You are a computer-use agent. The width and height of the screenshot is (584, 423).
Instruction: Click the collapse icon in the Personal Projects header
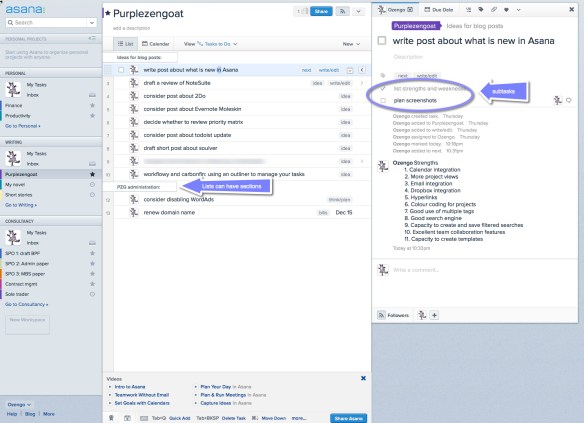coord(92,38)
